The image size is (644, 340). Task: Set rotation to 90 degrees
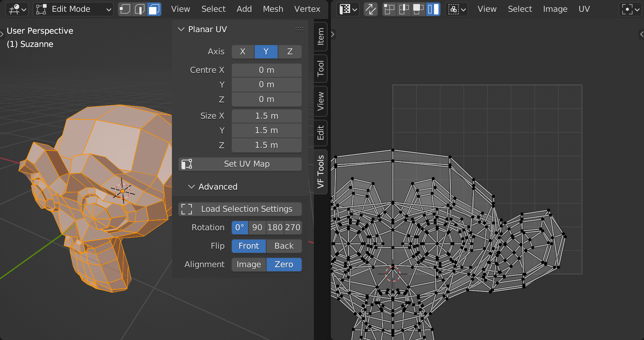pos(257,228)
